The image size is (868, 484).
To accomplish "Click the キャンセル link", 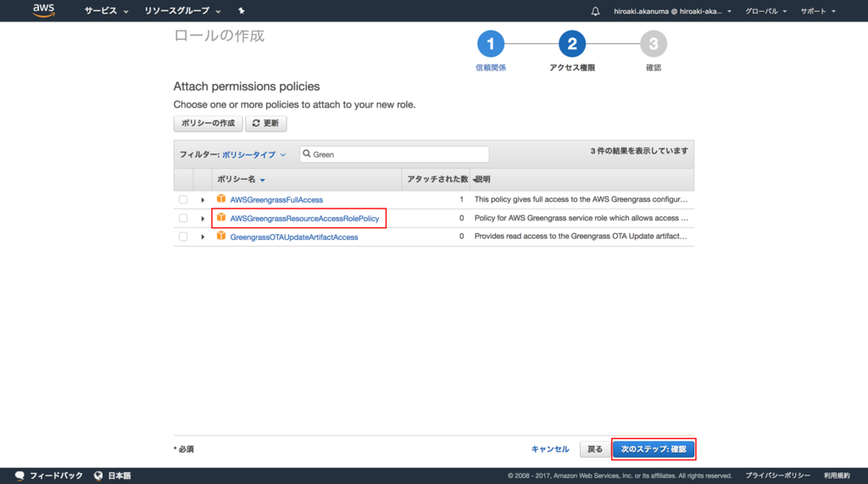I will click(x=549, y=449).
